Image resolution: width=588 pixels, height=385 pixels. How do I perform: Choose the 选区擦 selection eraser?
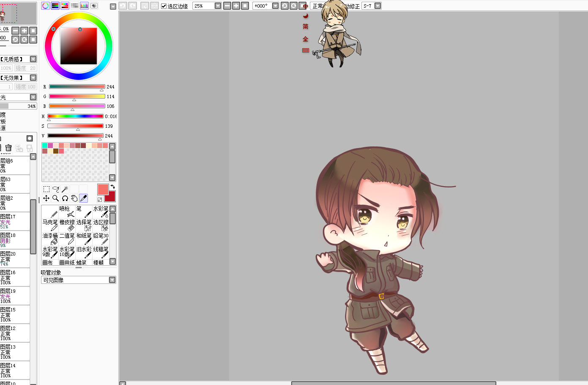[101, 225]
